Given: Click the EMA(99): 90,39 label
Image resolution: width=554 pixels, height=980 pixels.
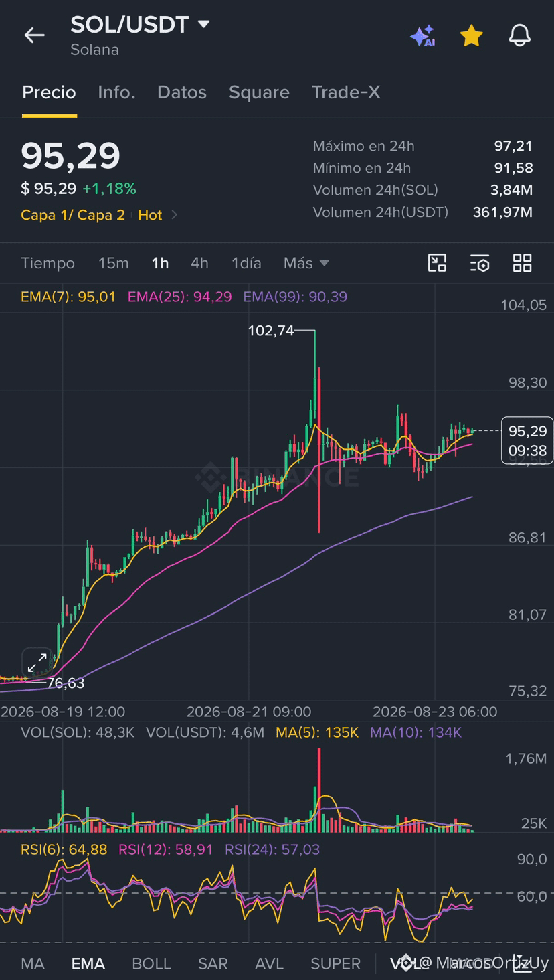Looking at the screenshot, I should point(295,297).
